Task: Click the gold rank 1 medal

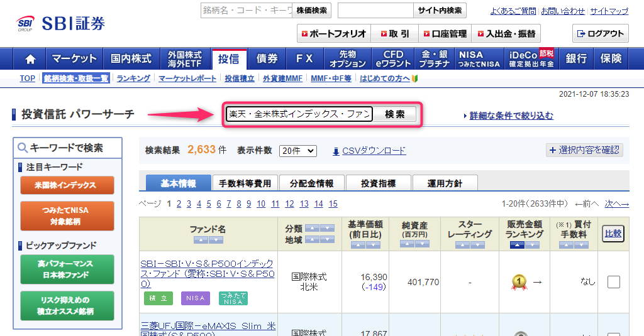Action: pyautogui.click(x=519, y=282)
